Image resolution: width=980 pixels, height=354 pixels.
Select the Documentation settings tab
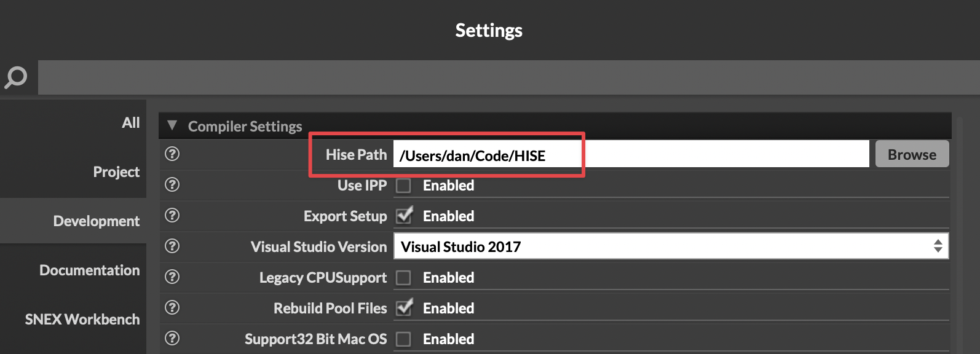pyautogui.click(x=90, y=270)
